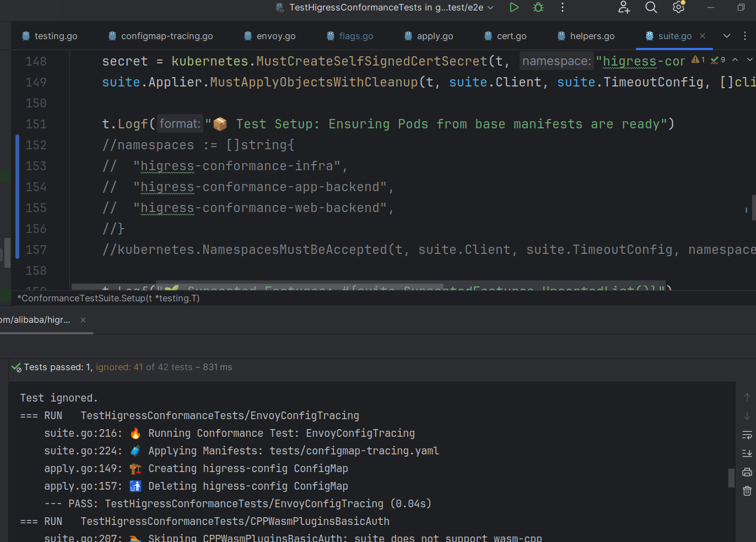This screenshot has width=756, height=542.
Task: Click the ConformanceTestSuite.Setup breadcrumb
Action: coord(109,298)
